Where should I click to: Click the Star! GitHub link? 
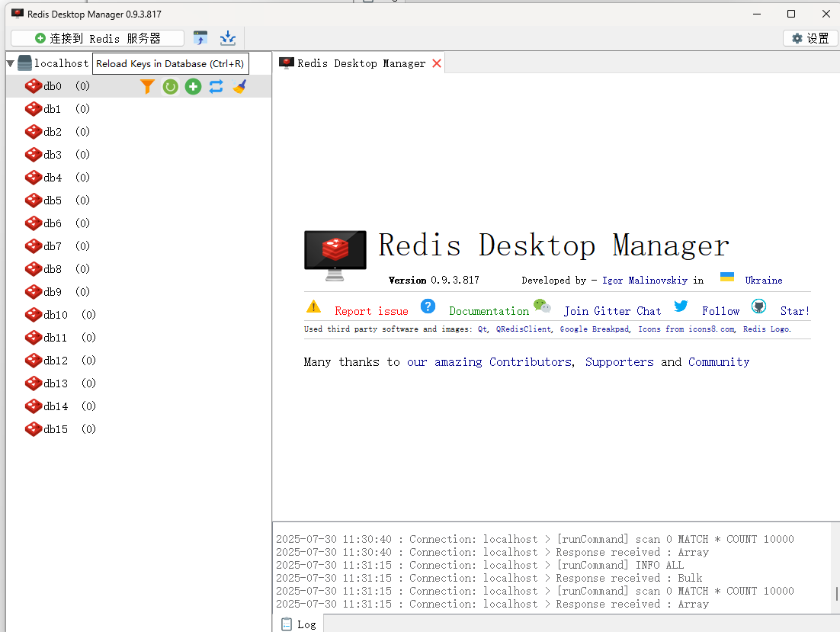(794, 311)
